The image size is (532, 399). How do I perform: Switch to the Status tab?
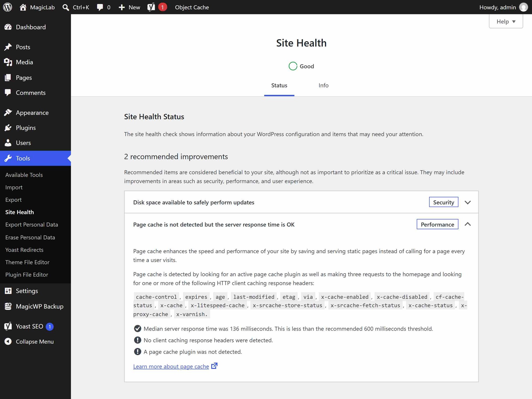pos(279,86)
